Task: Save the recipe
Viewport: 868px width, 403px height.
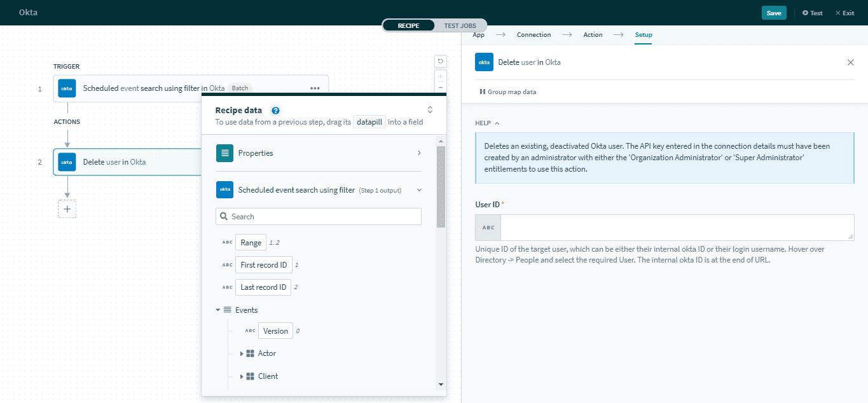Action: point(773,13)
